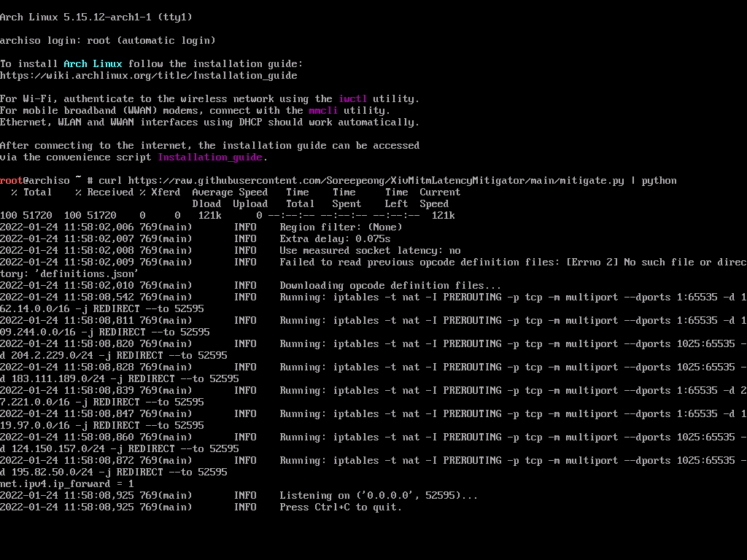Click the 'Average Speed' curl header
Image resolution: width=747 pixels, height=560 pixels.
point(230,192)
